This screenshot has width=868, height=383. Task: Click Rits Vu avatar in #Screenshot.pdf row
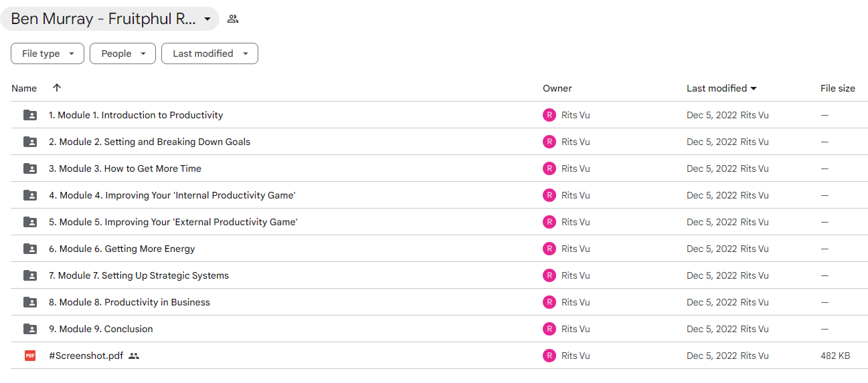pyautogui.click(x=549, y=356)
